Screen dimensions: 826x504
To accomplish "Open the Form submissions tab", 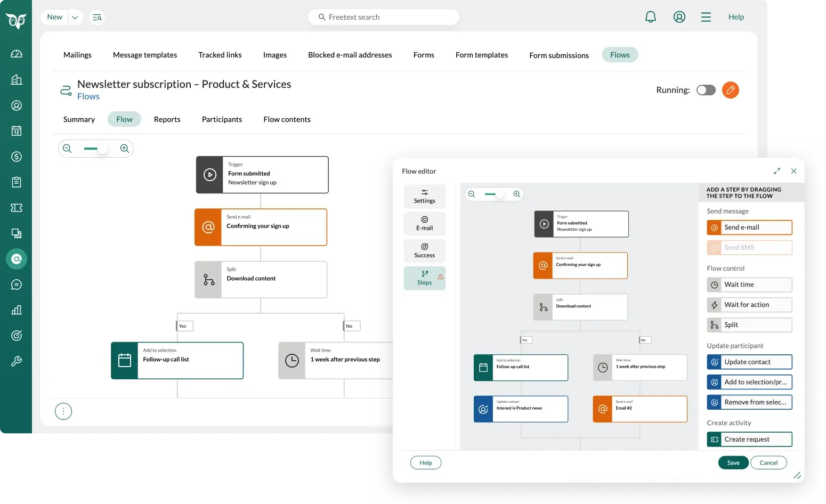I will click(558, 55).
